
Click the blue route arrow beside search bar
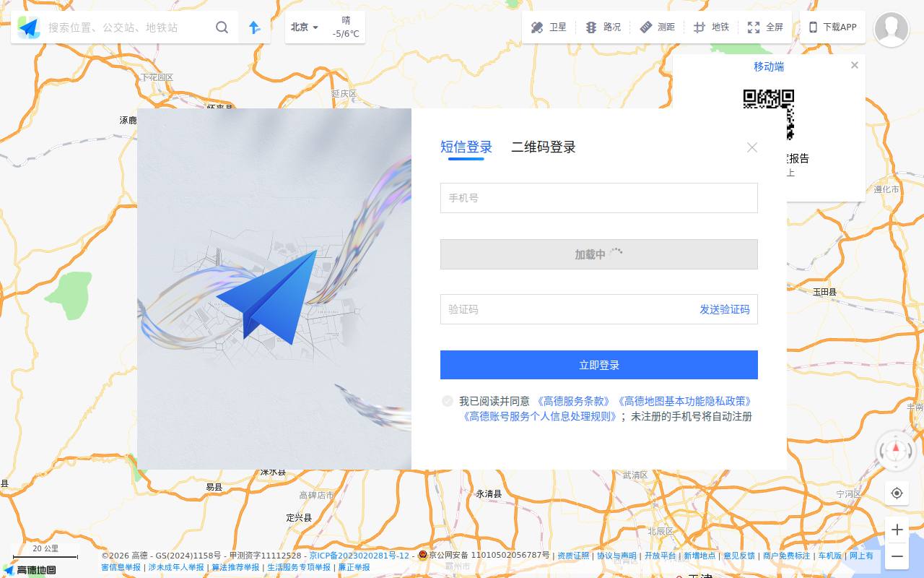(x=254, y=27)
